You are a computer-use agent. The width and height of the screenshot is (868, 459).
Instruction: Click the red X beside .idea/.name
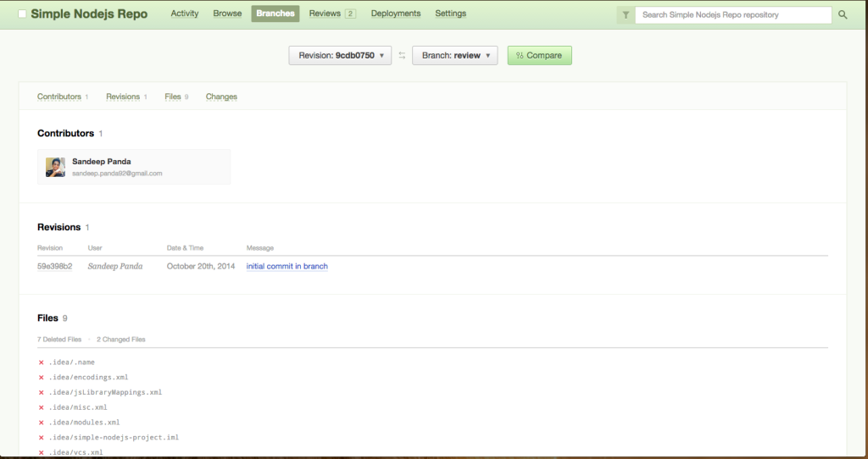42,362
